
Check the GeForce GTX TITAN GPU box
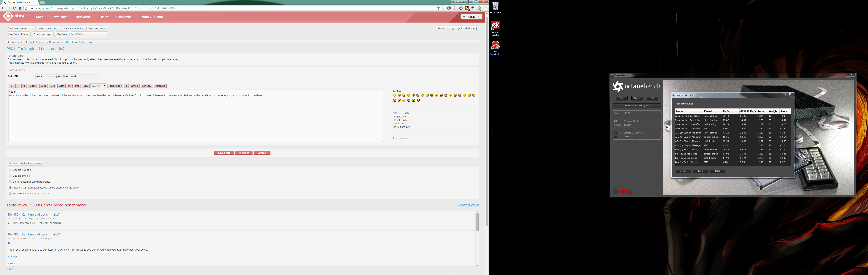point(616,137)
